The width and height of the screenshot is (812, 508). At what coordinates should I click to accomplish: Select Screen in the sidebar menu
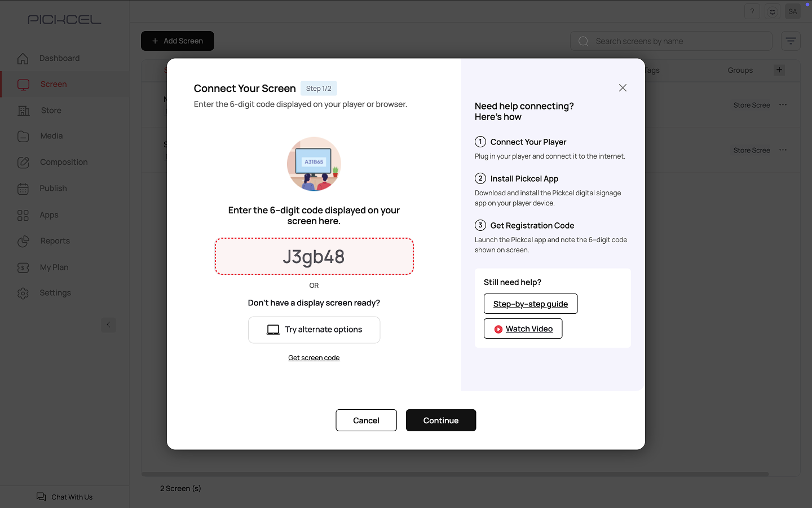pos(54,84)
